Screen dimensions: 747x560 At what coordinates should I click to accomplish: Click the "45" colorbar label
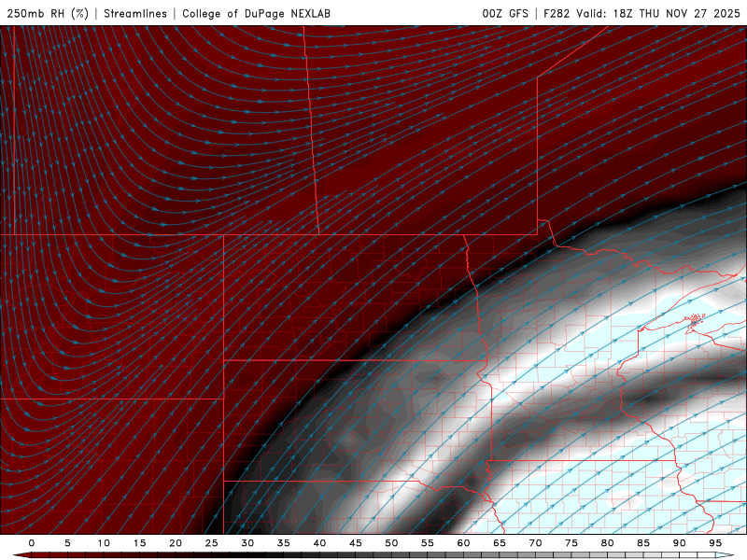point(356,543)
